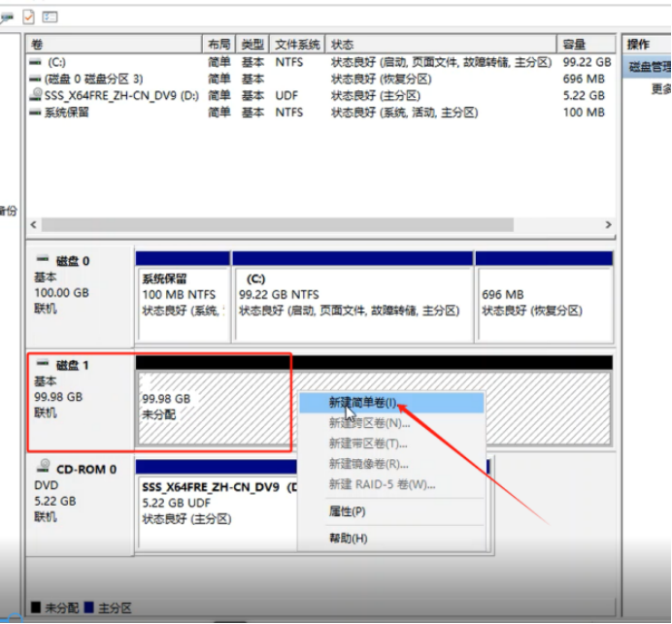Click the list view toolbar icon
This screenshot has height=624, width=672.
click(x=50, y=17)
